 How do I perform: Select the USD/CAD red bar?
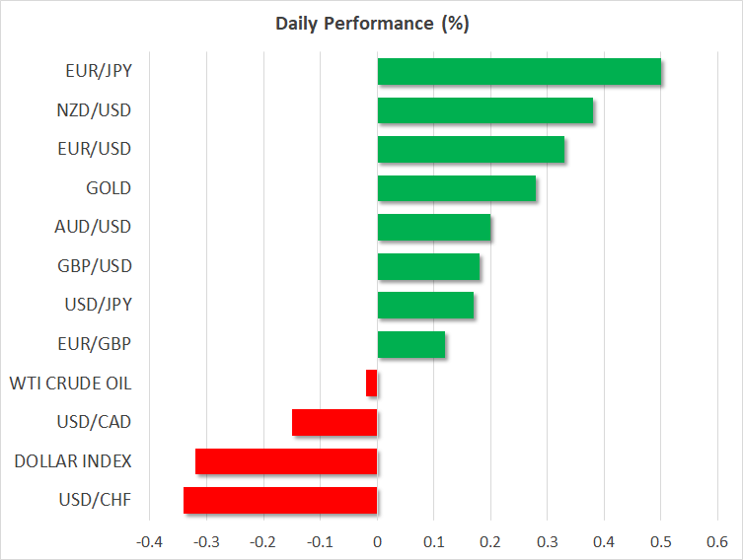[x=334, y=422]
